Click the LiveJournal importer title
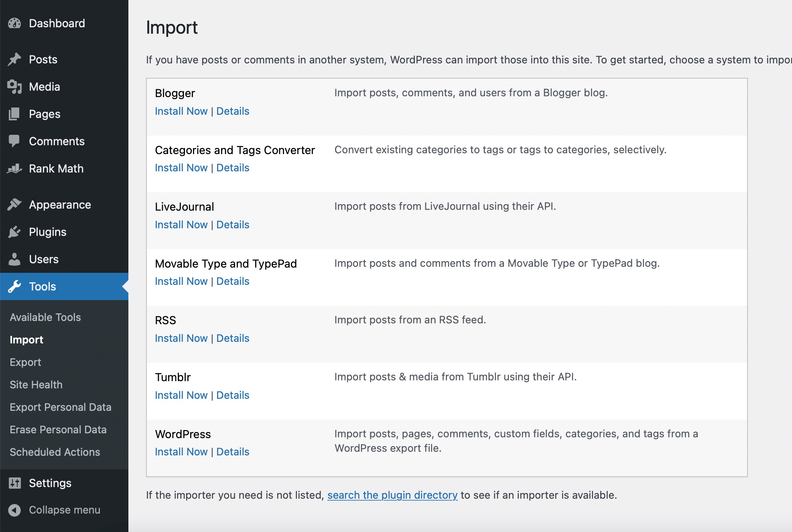792x532 pixels. tap(185, 207)
